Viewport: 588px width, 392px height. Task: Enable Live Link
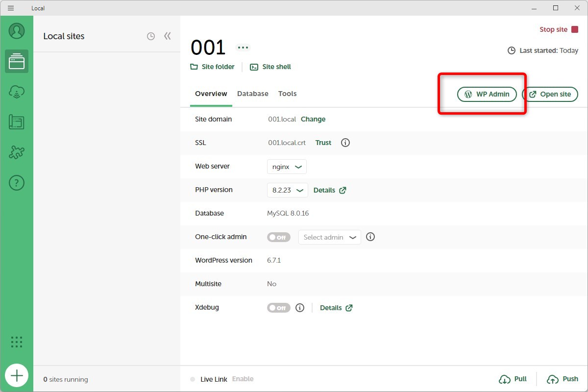click(x=243, y=379)
